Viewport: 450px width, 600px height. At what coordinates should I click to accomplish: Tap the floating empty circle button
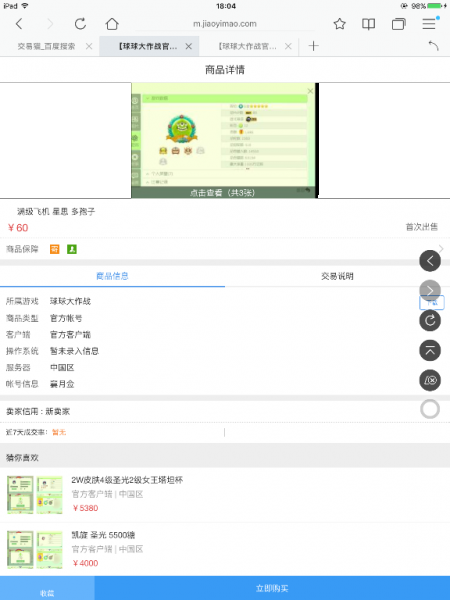click(430, 409)
